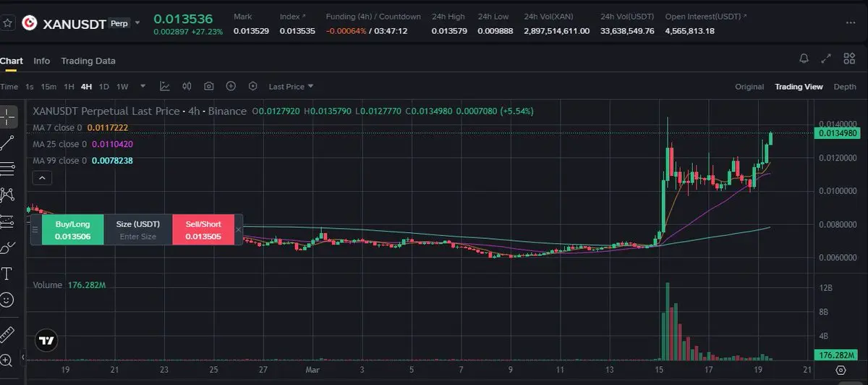Switch to Depth chart view
868x385 pixels.
coord(845,87)
